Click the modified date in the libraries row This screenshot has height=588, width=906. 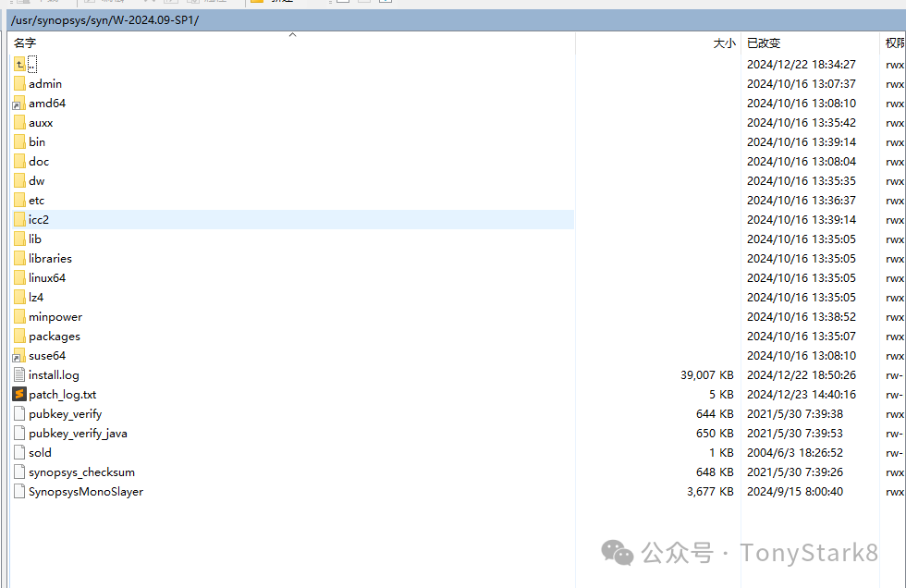point(802,259)
